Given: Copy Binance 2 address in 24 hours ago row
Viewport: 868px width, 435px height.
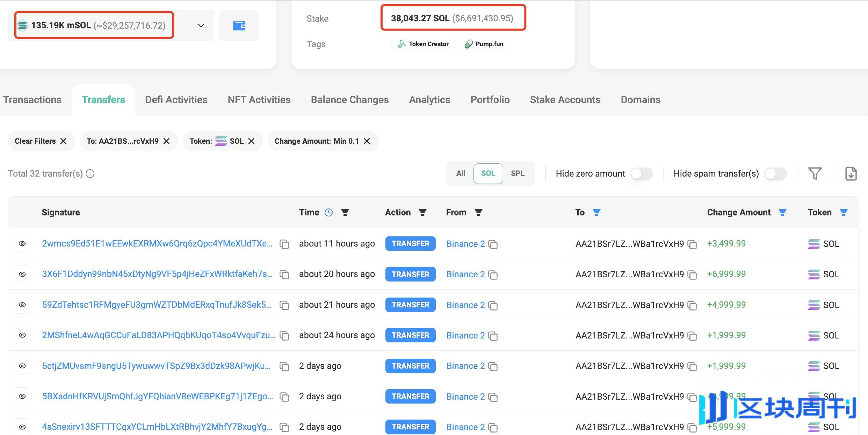Looking at the screenshot, I should [x=493, y=336].
